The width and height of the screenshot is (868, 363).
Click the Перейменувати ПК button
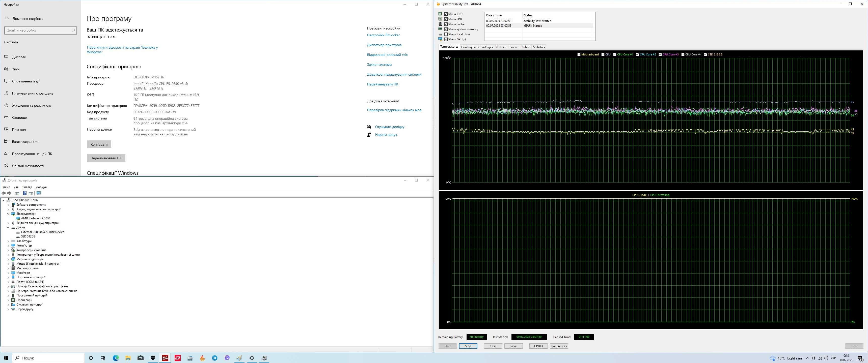click(106, 158)
